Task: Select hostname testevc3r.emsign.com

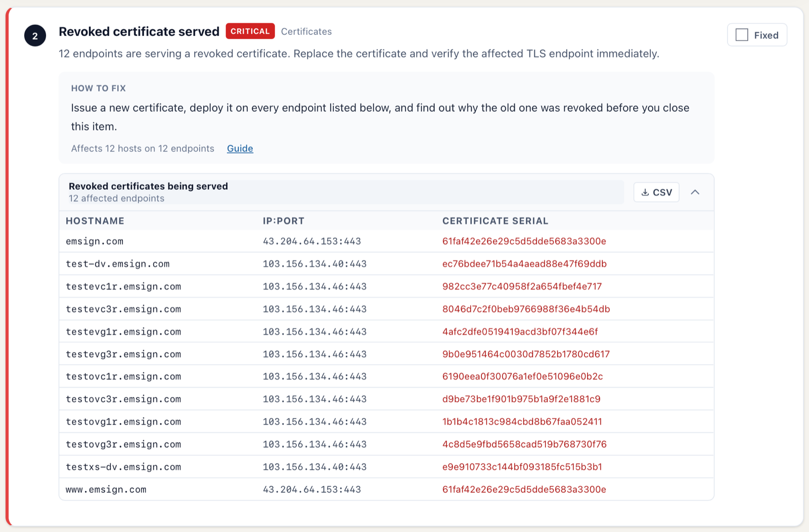Action: pyautogui.click(x=123, y=309)
